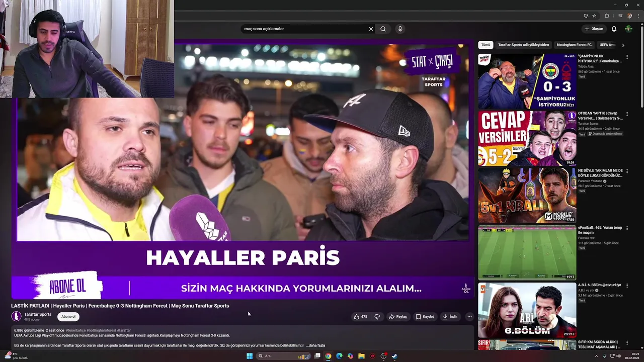
Task: Start voice search with the microphone icon
Action: click(x=400, y=29)
